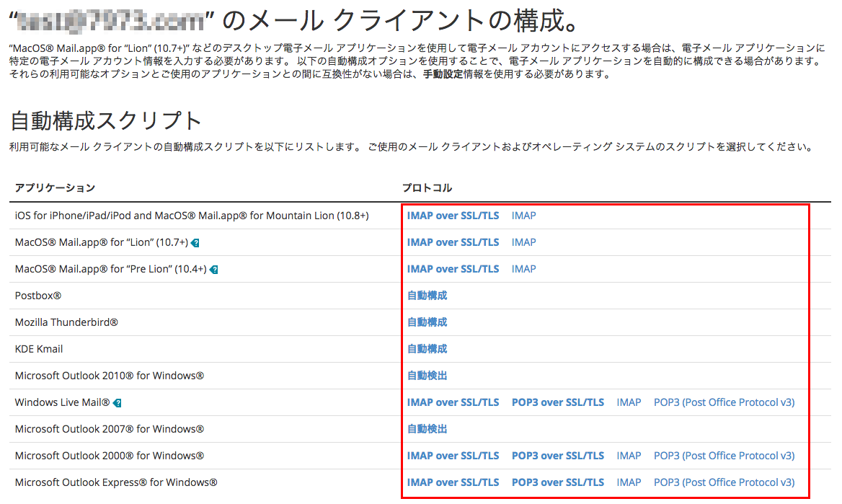This screenshot has height=504, width=842.
Task: Choose plain IMAP for Mail.app "Lion" (10.7+)
Action: coord(523,242)
